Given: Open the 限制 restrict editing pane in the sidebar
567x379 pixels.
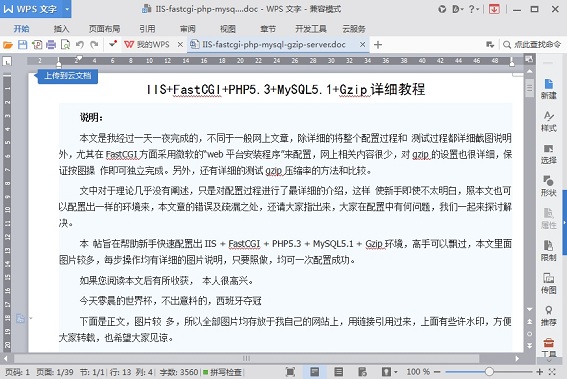Looking at the screenshot, I should [x=549, y=251].
